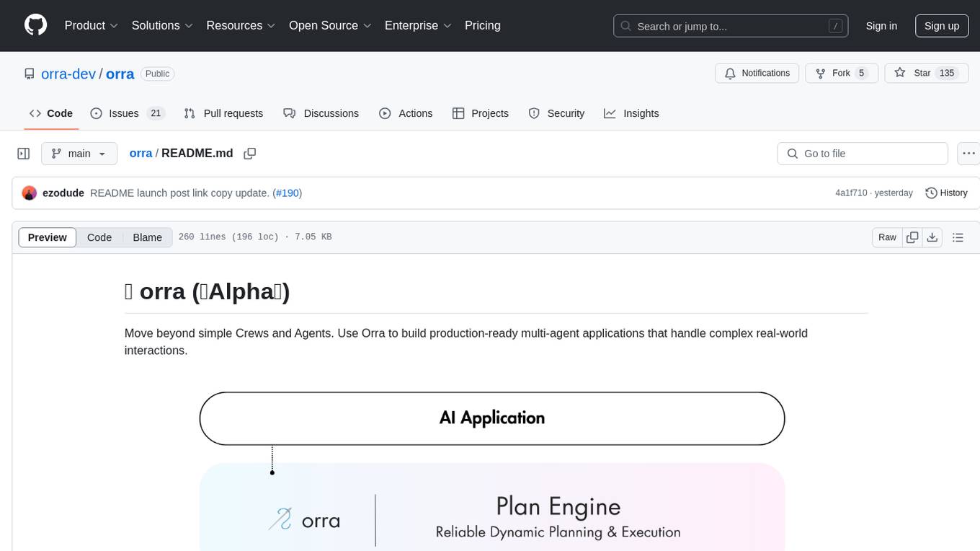Open pull request #190 link
The image size is (980, 551).
[288, 193]
